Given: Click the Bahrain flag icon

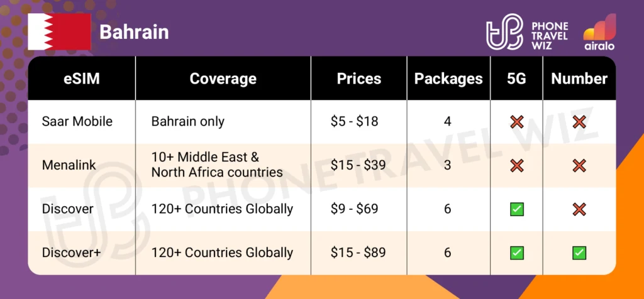Looking at the screenshot, I should pos(59,31).
